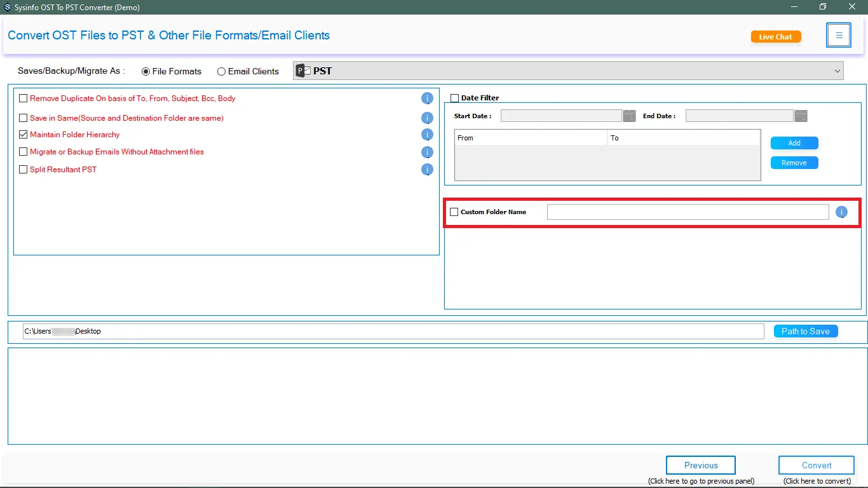The height and width of the screenshot is (488, 868).
Task: Go back with the Previous button
Action: pyautogui.click(x=701, y=465)
